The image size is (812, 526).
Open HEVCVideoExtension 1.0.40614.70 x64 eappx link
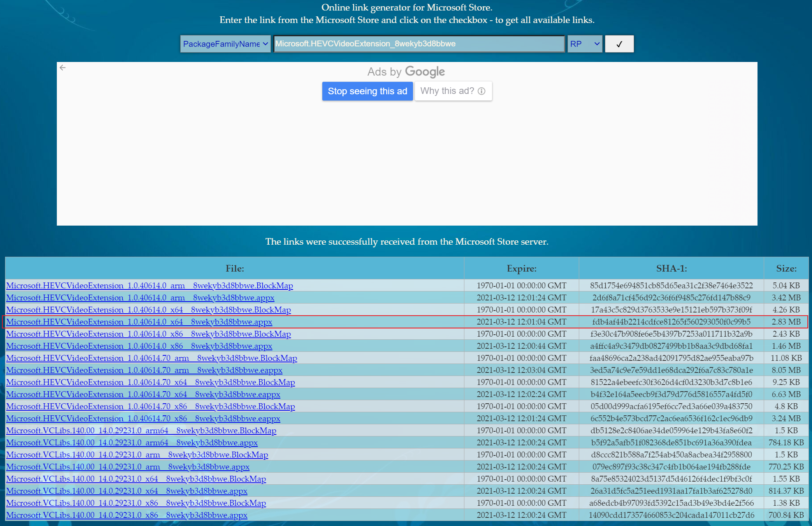click(143, 394)
